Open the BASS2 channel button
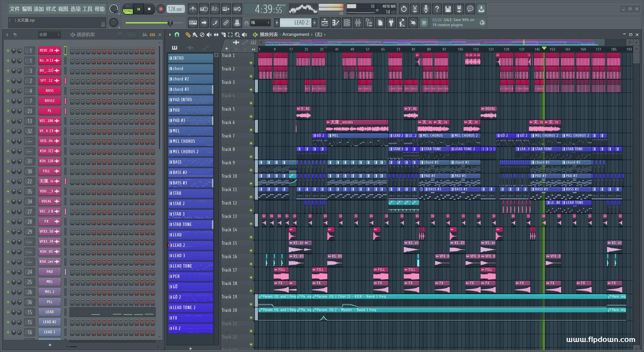Screen dimensions: 644x352 [x=50, y=101]
